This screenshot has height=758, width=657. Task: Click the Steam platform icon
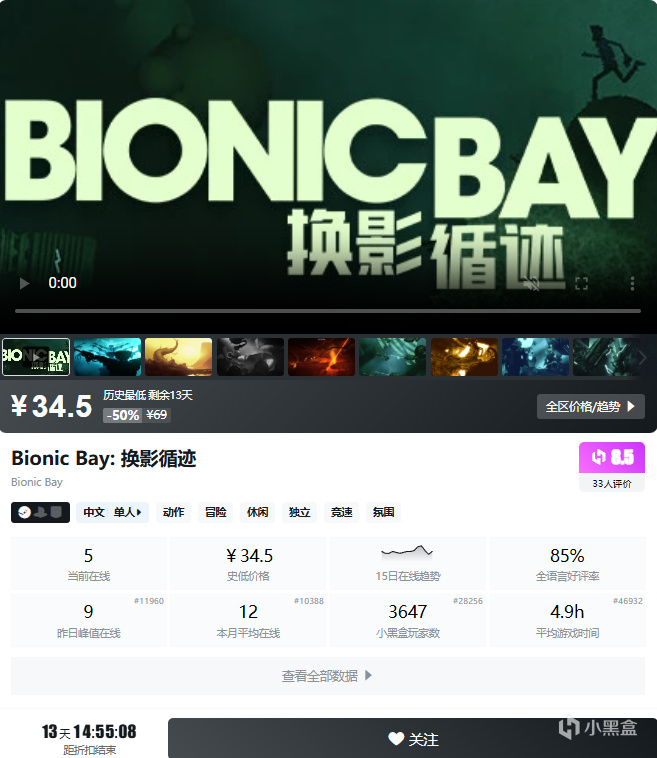[25, 512]
